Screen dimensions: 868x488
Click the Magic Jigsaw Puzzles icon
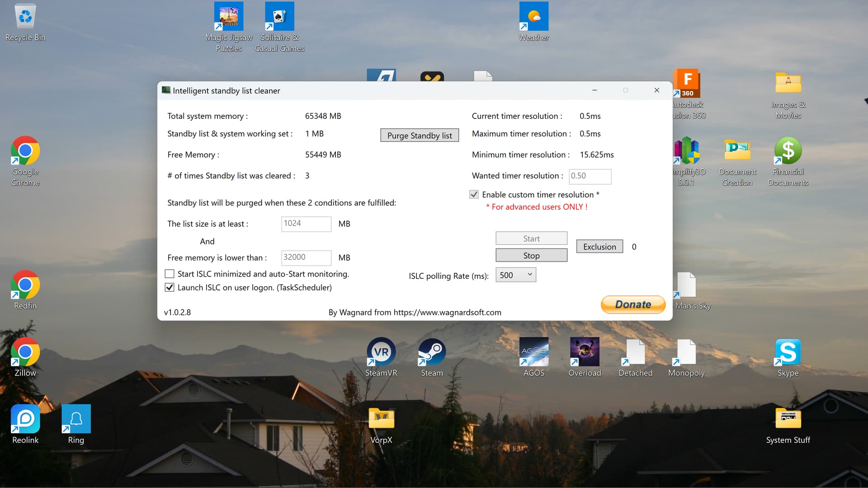[x=229, y=17]
